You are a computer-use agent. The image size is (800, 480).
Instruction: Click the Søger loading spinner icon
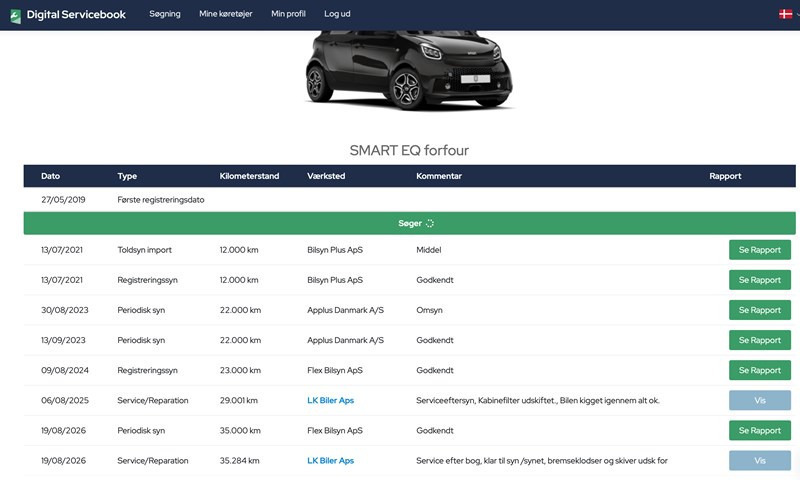(430, 223)
